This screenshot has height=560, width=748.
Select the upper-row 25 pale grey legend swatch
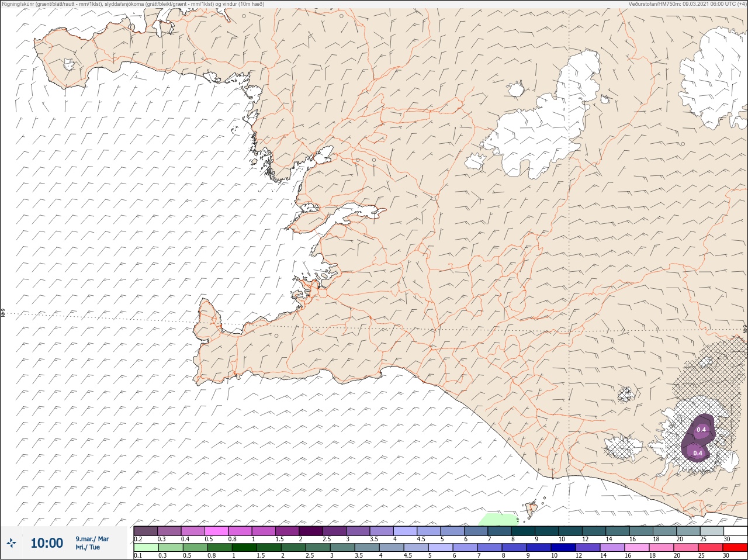[x=712, y=531]
